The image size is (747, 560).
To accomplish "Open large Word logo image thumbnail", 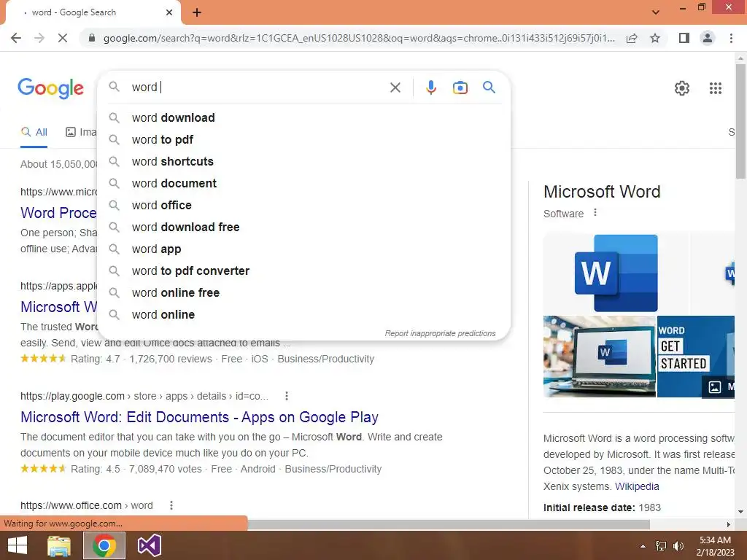I will [x=616, y=273].
